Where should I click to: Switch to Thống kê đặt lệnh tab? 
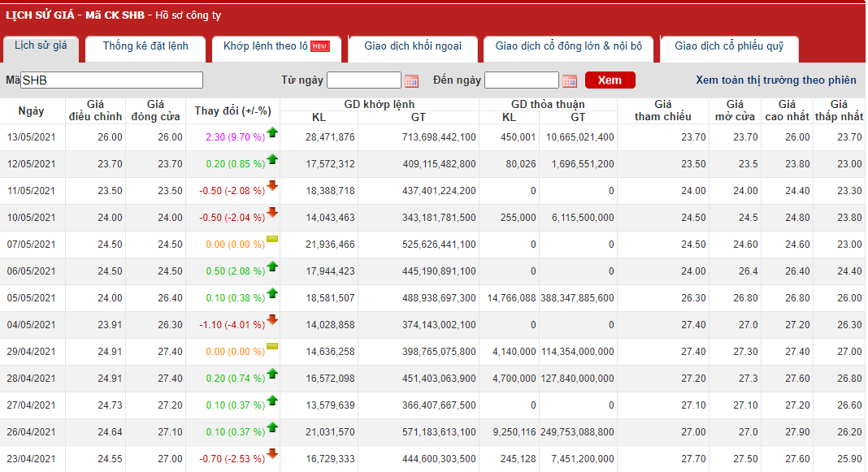click(x=145, y=46)
